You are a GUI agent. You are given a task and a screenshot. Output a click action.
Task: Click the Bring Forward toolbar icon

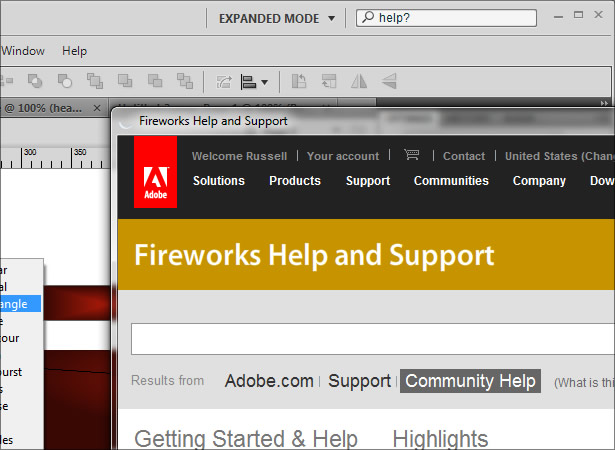(125, 81)
